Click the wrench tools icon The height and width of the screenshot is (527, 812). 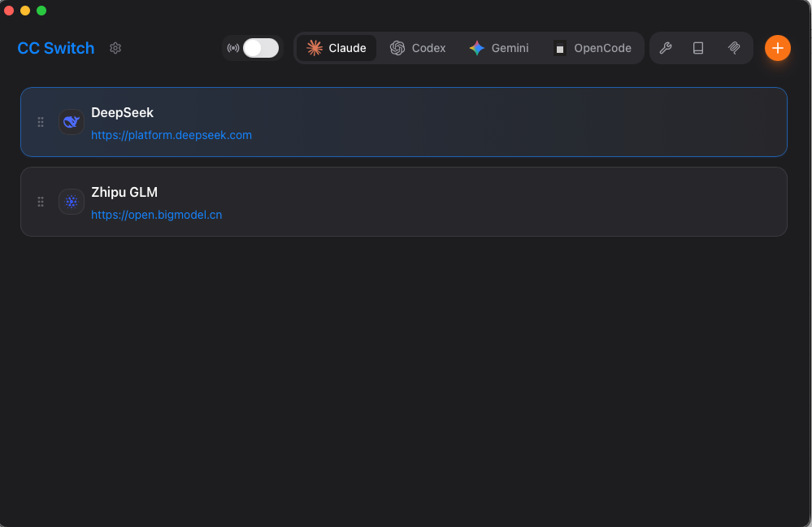[666, 48]
